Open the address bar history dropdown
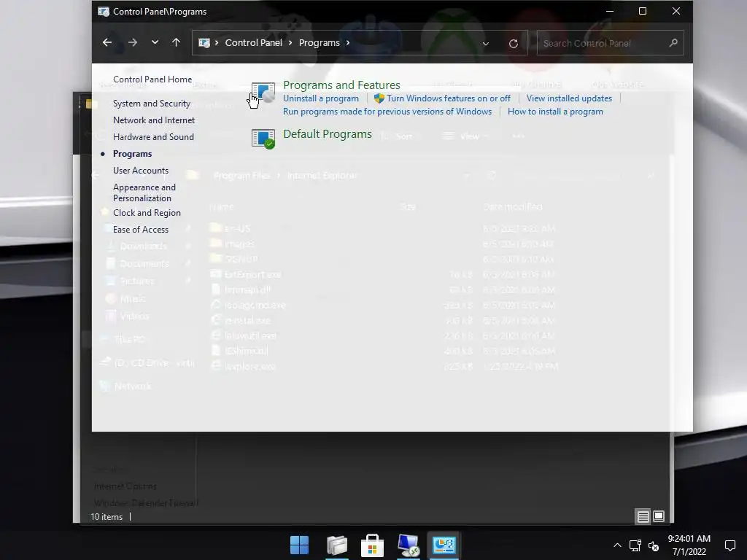 tap(485, 43)
